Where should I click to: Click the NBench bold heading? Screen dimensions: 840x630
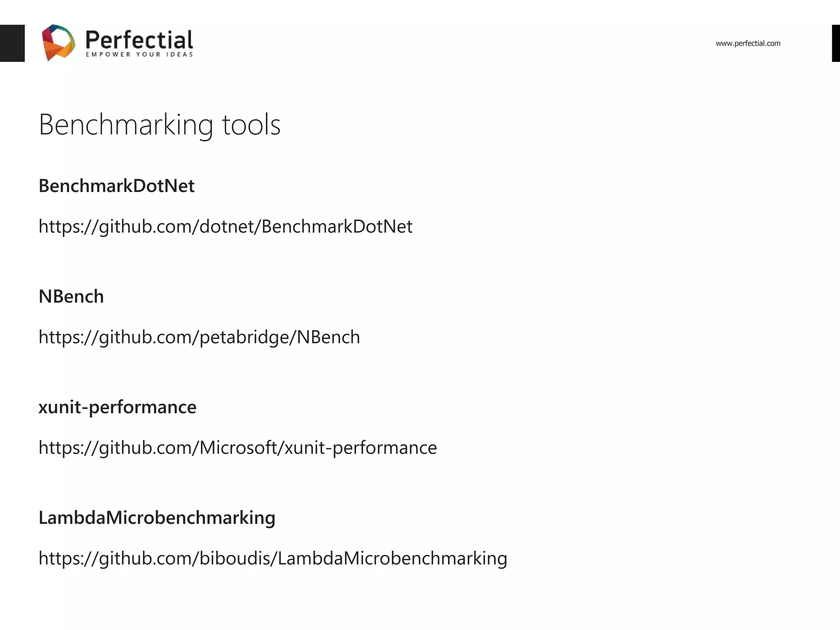point(71,297)
